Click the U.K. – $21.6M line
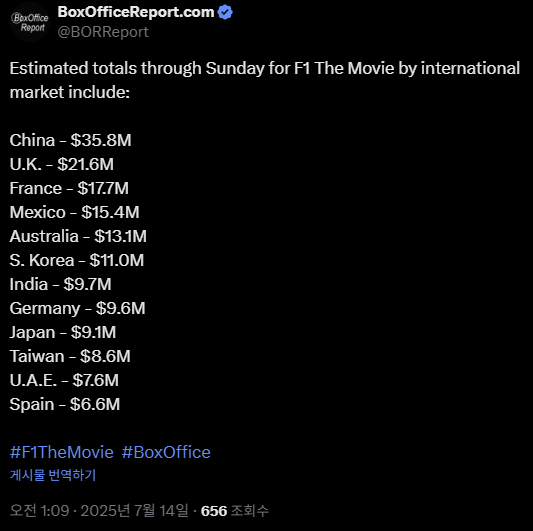 click(62, 165)
